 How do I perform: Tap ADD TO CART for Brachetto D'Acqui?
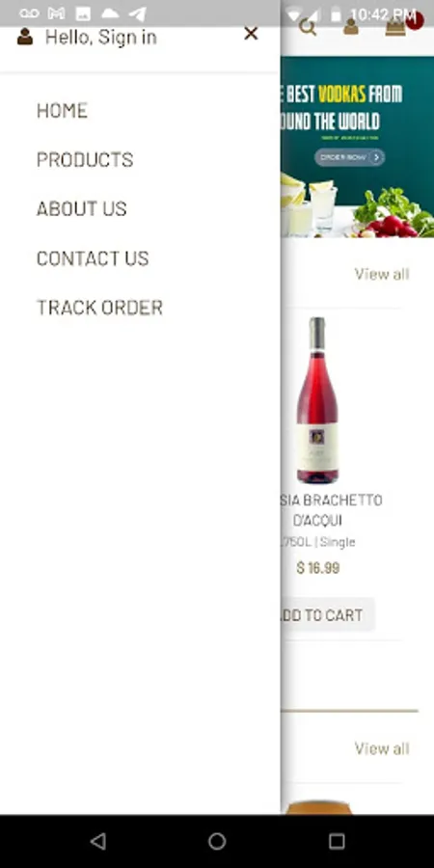pos(328,614)
